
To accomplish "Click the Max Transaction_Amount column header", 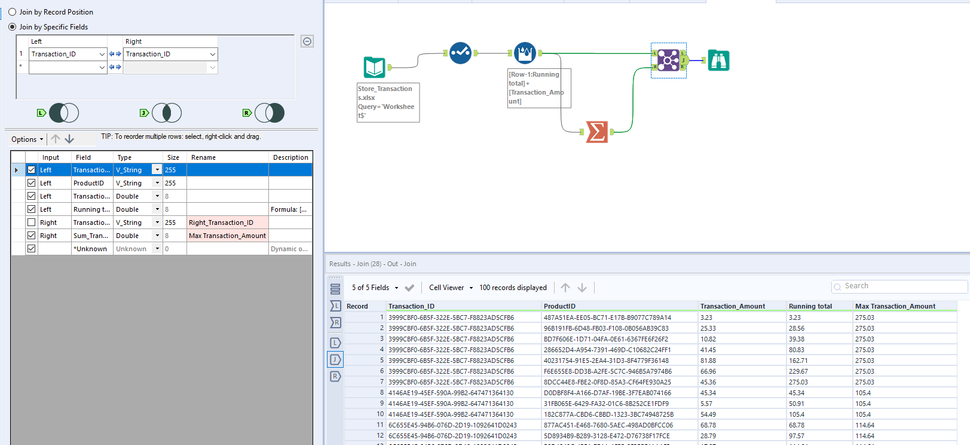I will (x=904, y=306).
